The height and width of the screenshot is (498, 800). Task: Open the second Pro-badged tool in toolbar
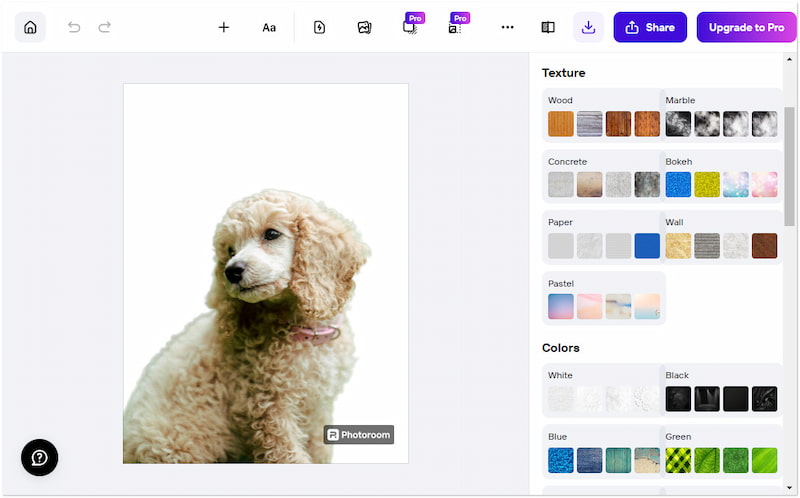pos(455,27)
